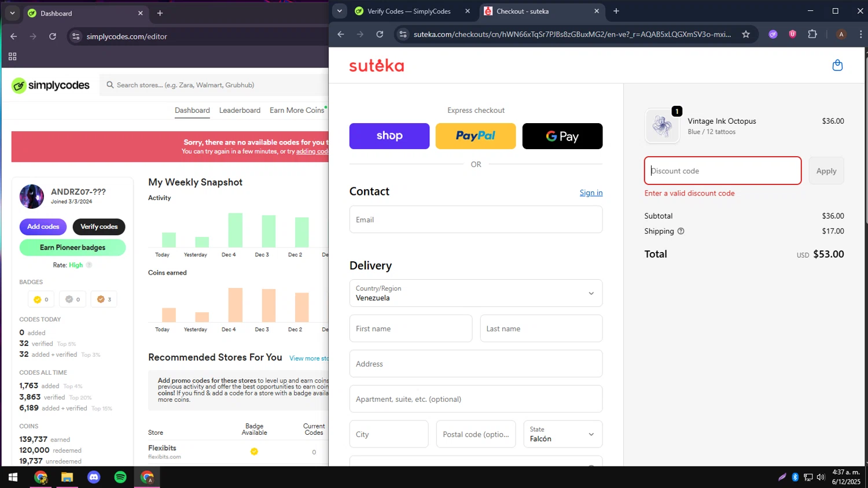The height and width of the screenshot is (488, 868).
Task: Open the Extensions puzzle icon in Chrome
Action: pos(812,34)
